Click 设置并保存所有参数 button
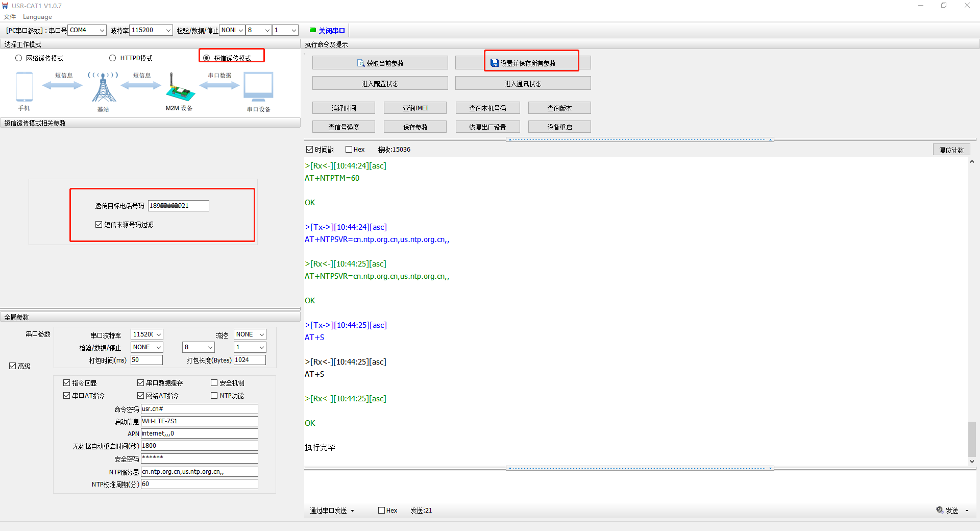Viewport: 980px width, 531px height. pos(523,63)
